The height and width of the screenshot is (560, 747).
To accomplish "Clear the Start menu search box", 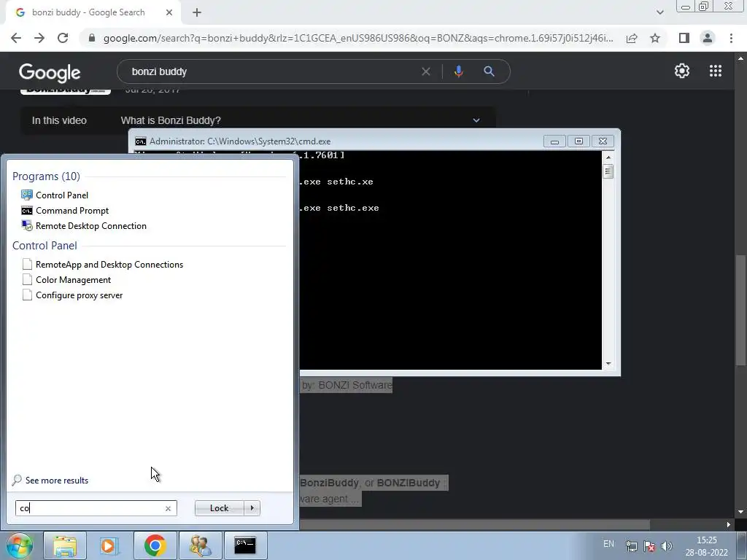I will tap(168, 508).
